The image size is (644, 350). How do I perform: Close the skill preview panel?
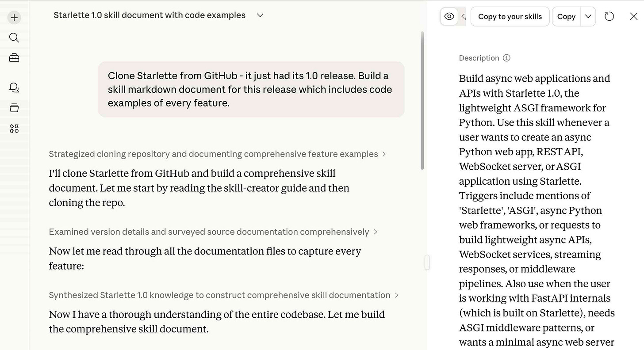click(633, 16)
